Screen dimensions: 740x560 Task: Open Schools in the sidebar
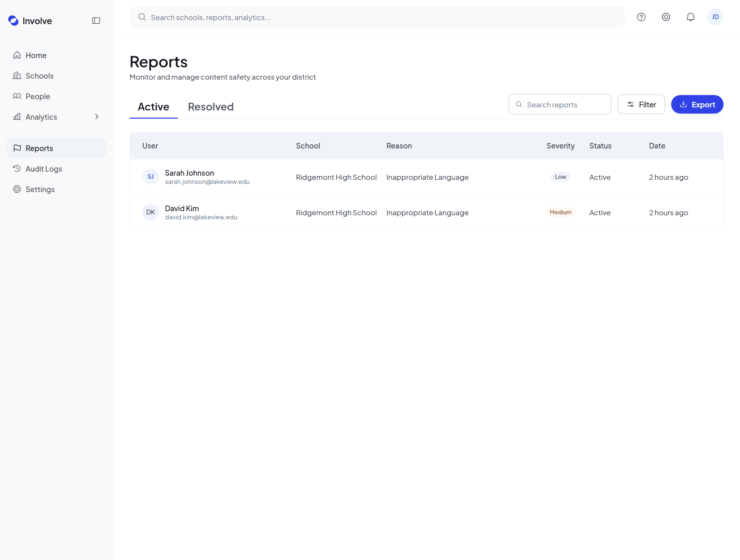[56, 76]
